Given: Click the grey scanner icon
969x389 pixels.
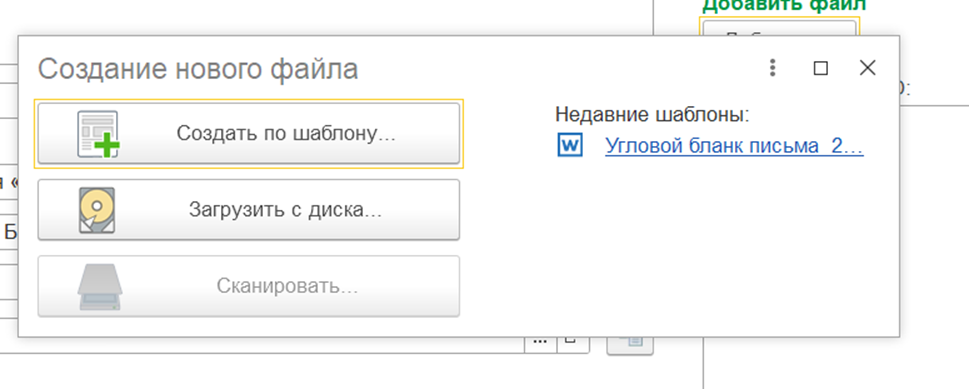Looking at the screenshot, I should [x=100, y=287].
